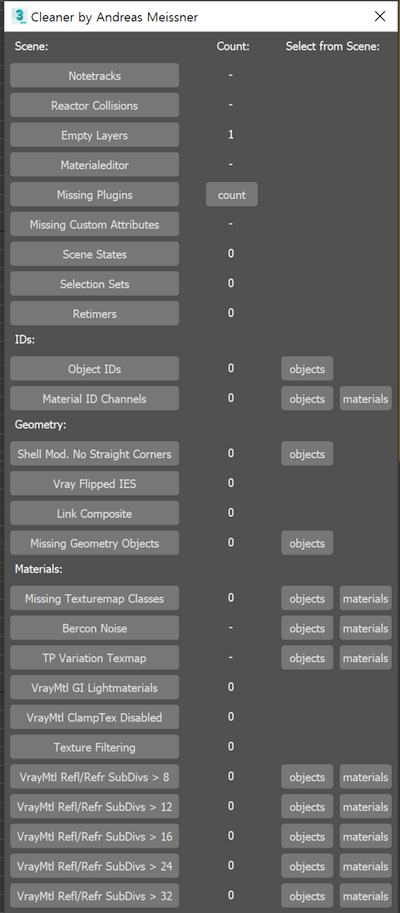Click the Link Composite button
Screen dimensions: 400x913
(94, 513)
